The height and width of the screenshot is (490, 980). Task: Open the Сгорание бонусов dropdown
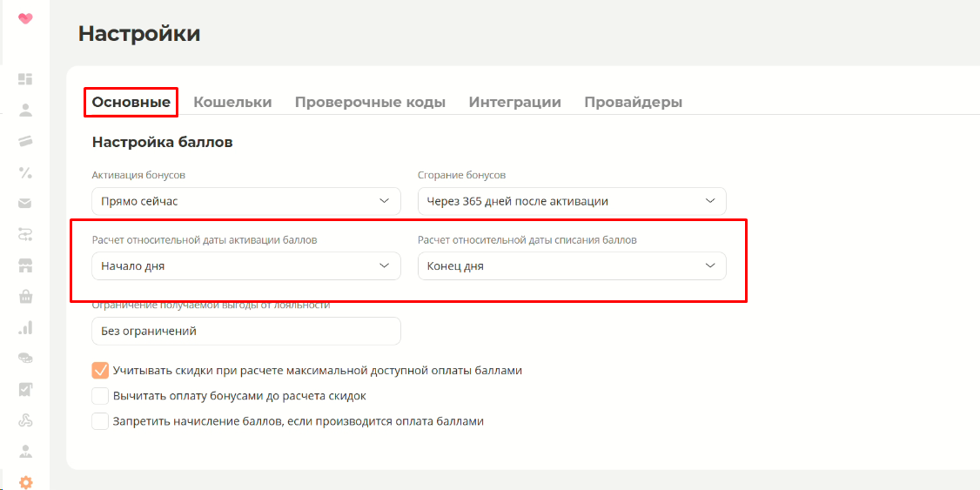click(572, 201)
